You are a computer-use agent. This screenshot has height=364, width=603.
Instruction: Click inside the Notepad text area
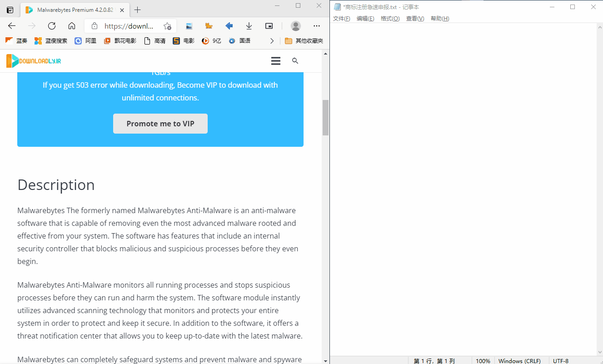[x=463, y=189]
